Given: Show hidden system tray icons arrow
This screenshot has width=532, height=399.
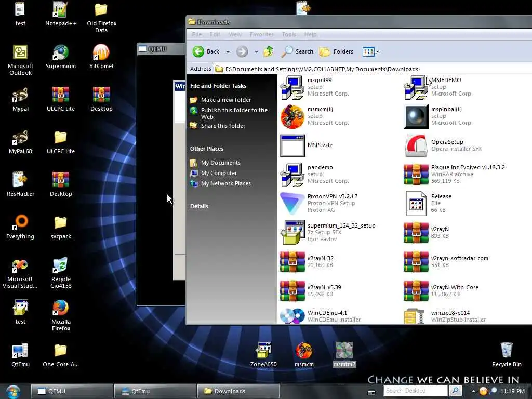Looking at the screenshot, I should (473, 391).
